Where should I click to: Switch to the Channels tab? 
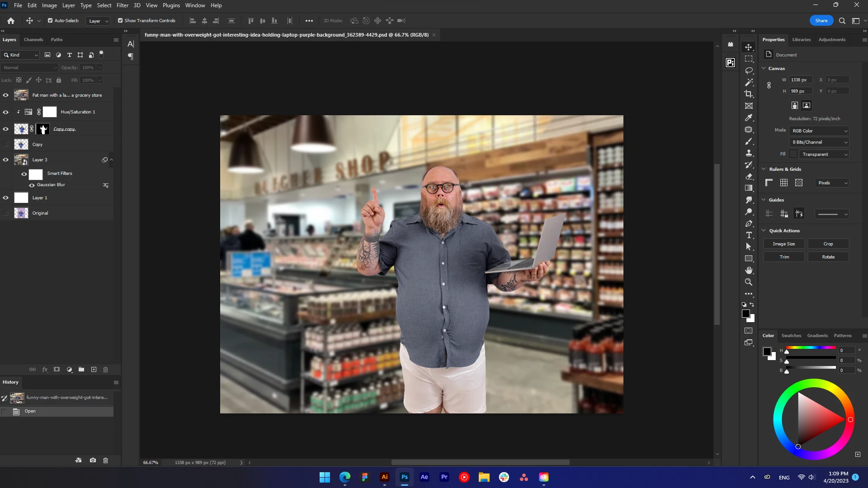point(33,40)
